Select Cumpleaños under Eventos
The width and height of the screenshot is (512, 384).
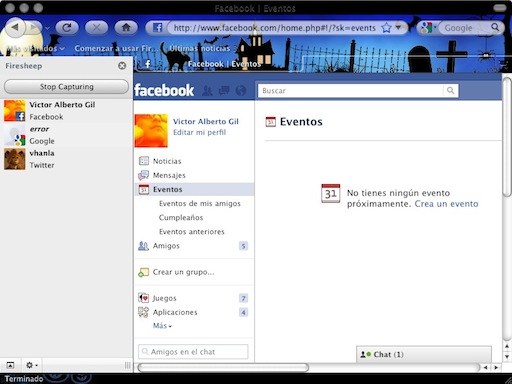[181, 218]
